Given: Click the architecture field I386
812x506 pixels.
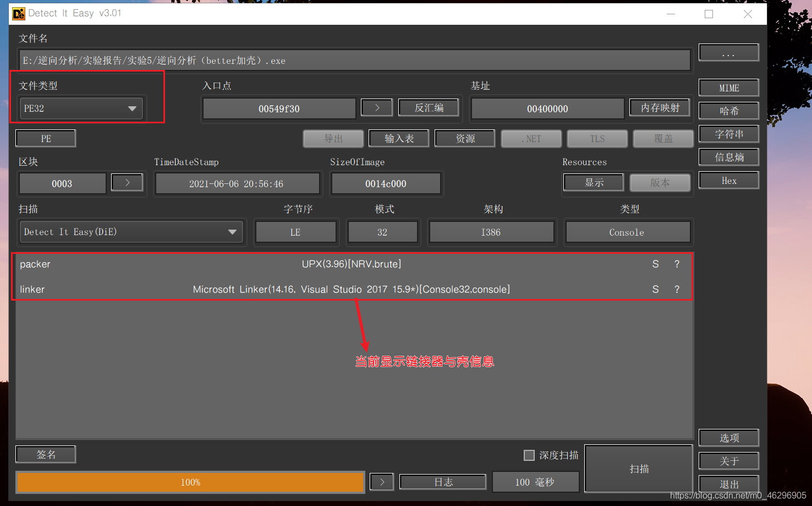Looking at the screenshot, I should click(491, 232).
